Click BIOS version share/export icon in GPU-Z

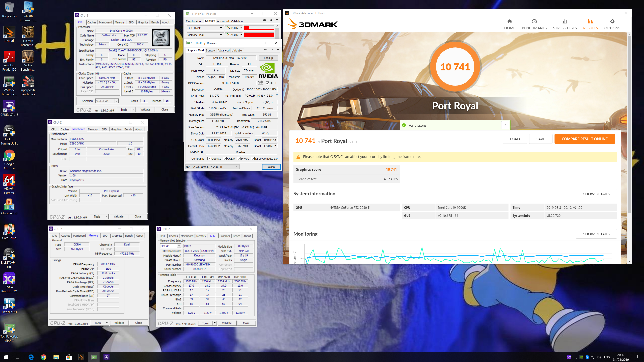[x=260, y=83]
